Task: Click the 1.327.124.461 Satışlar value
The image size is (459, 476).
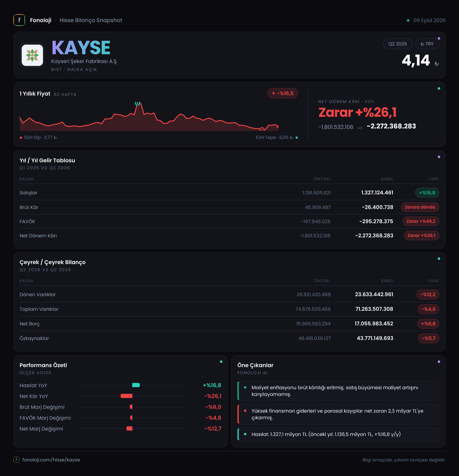Action: tap(377, 193)
